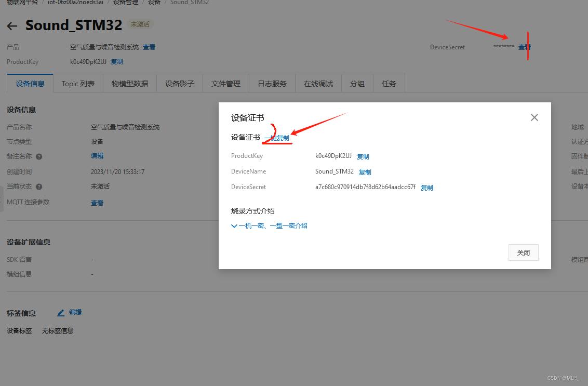Click the Sound_STM32 value in the dialog
Image resolution: width=588 pixels, height=386 pixels.
(334, 171)
